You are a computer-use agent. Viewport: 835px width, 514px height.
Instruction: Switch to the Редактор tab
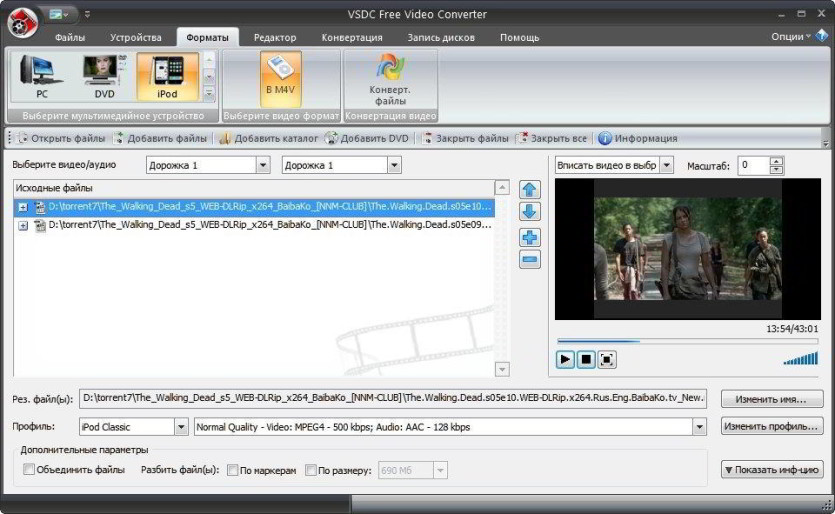pos(275,38)
